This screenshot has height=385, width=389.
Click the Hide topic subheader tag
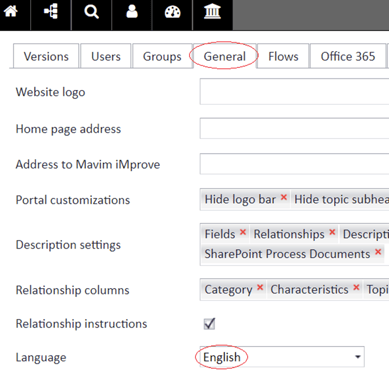click(x=341, y=199)
